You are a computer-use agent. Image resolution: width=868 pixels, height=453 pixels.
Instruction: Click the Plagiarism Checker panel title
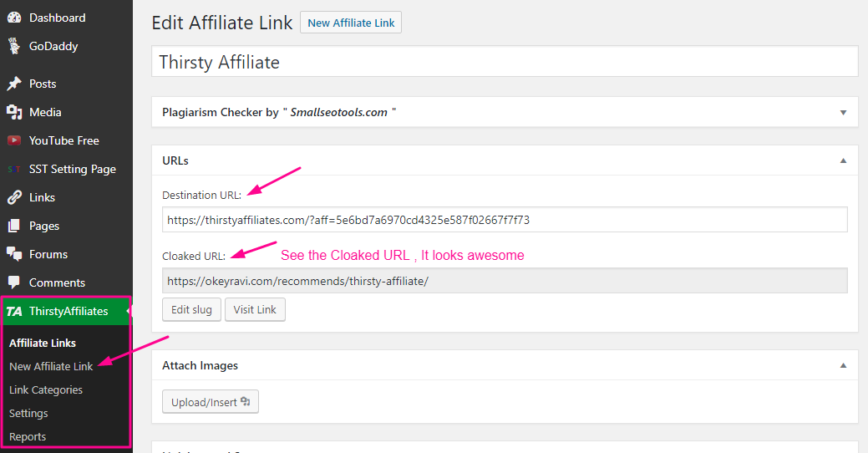pyautogui.click(x=279, y=113)
